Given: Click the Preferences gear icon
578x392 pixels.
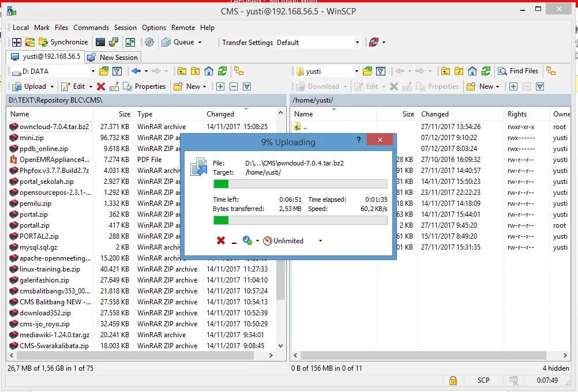Looking at the screenshot, I should [x=149, y=42].
